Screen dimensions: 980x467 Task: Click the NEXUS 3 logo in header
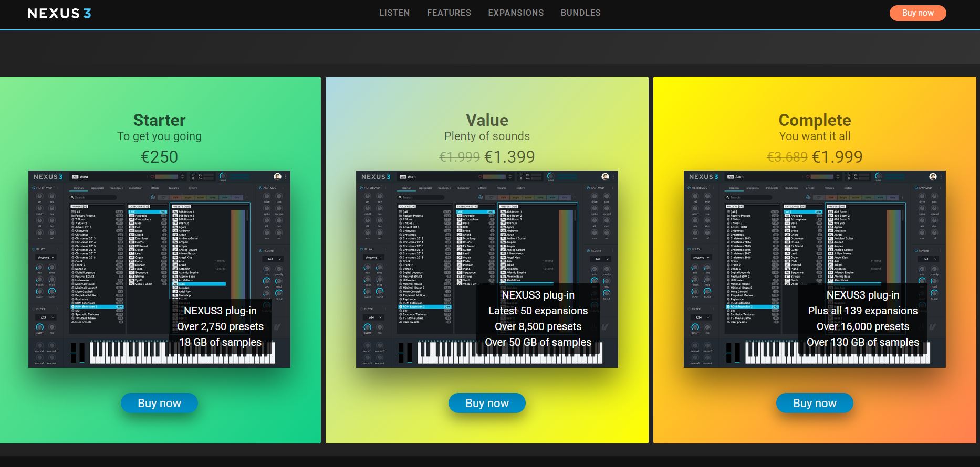tap(59, 13)
